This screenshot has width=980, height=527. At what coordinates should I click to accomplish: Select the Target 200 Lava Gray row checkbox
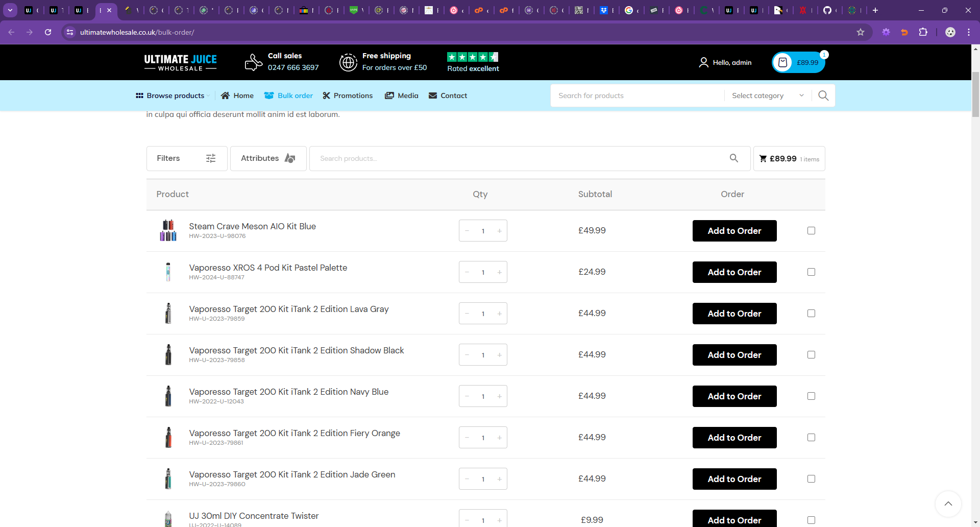(811, 314)
